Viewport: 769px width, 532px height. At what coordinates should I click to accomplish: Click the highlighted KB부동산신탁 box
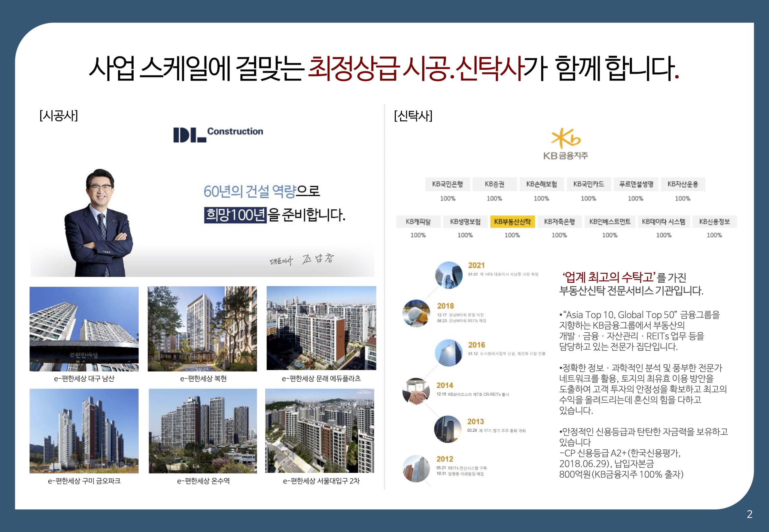[512, 222]
